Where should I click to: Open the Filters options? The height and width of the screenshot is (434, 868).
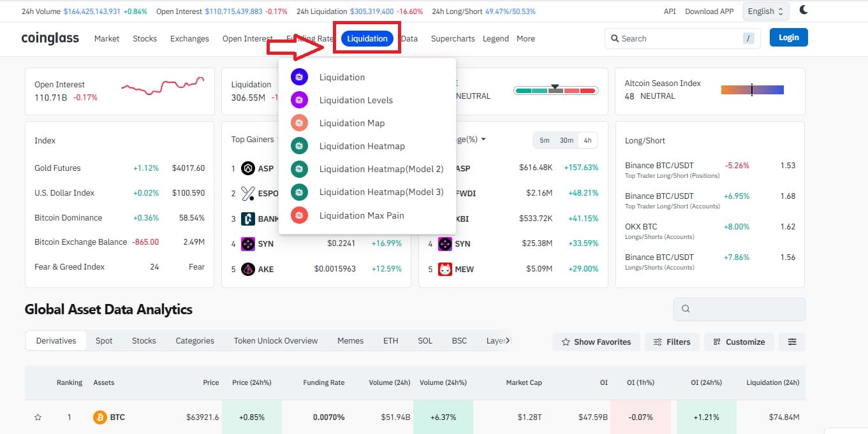672,342
